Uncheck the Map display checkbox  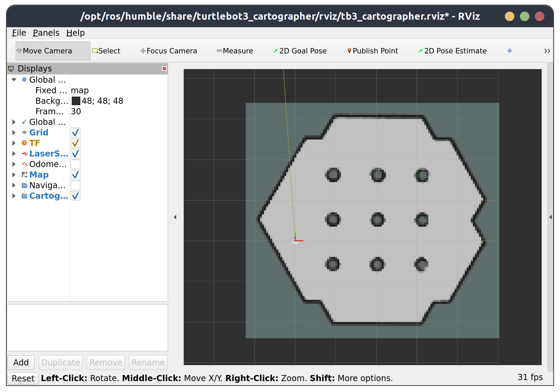(76, 175)
